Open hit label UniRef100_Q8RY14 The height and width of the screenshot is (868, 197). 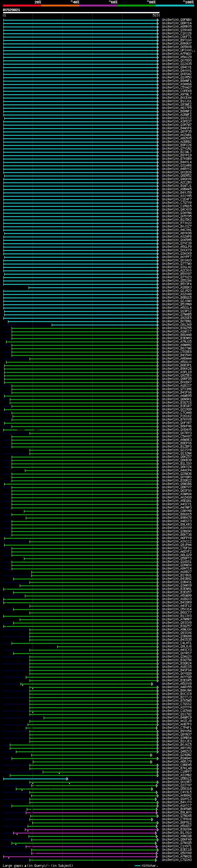(177, 23)
